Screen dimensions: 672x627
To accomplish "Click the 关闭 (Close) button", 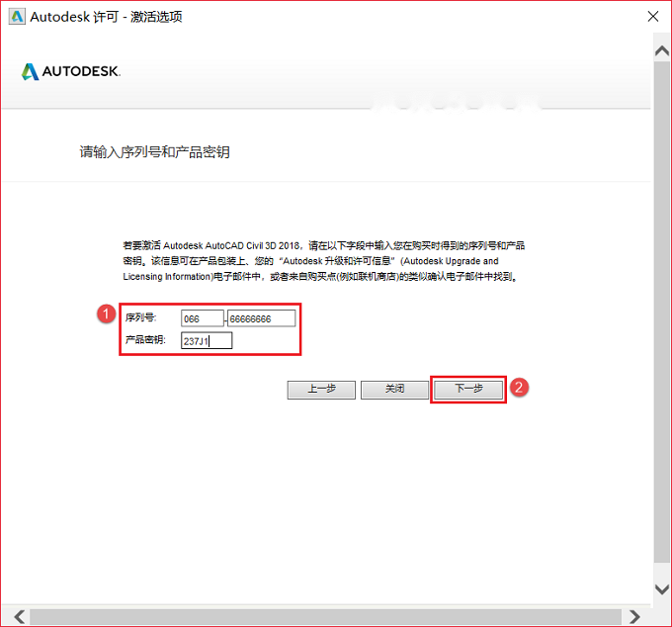I will (x=394, y=390).
